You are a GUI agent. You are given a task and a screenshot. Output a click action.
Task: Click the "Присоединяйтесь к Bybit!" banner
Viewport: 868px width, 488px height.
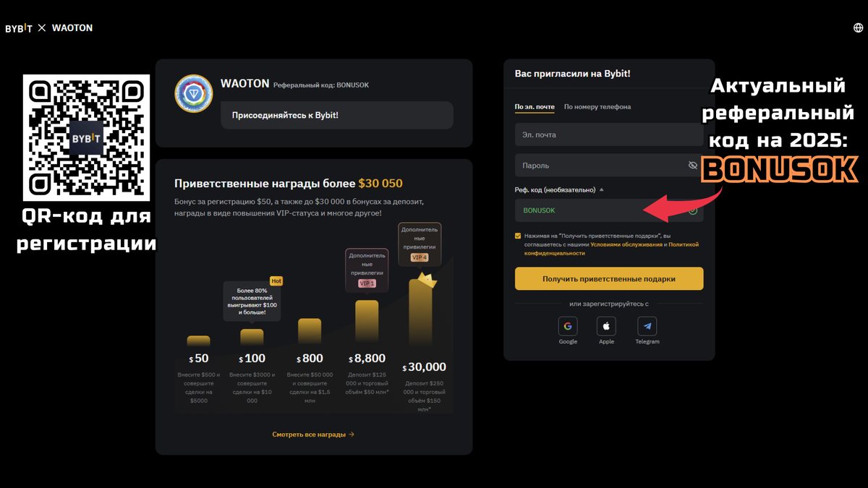[x=337, y=115]
